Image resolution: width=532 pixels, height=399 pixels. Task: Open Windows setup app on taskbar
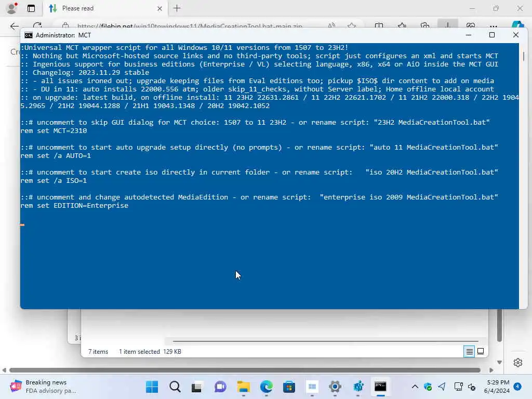312,387
